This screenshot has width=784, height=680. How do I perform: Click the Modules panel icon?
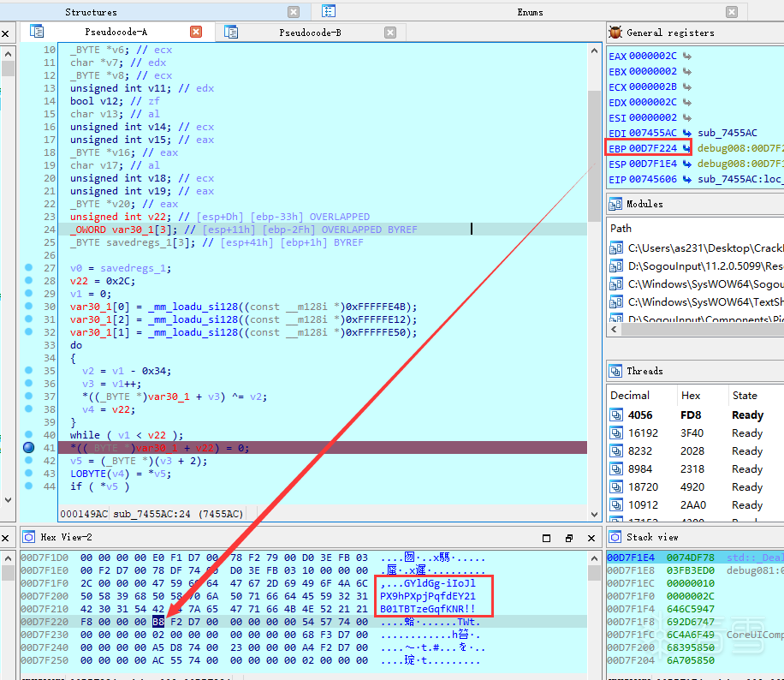click(x=615, y=204)
